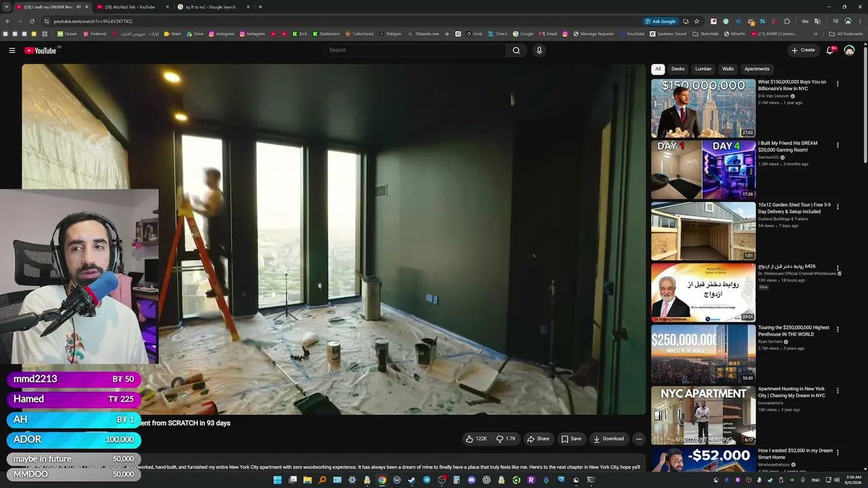Select the Walls filter chip

pyautogui.click(x=728, y=69)
